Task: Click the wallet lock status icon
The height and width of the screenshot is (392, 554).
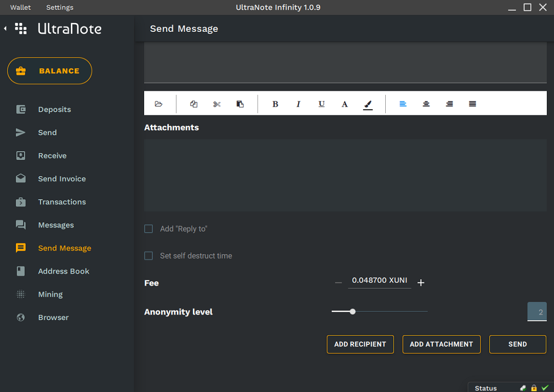Action: pos(534,388)
